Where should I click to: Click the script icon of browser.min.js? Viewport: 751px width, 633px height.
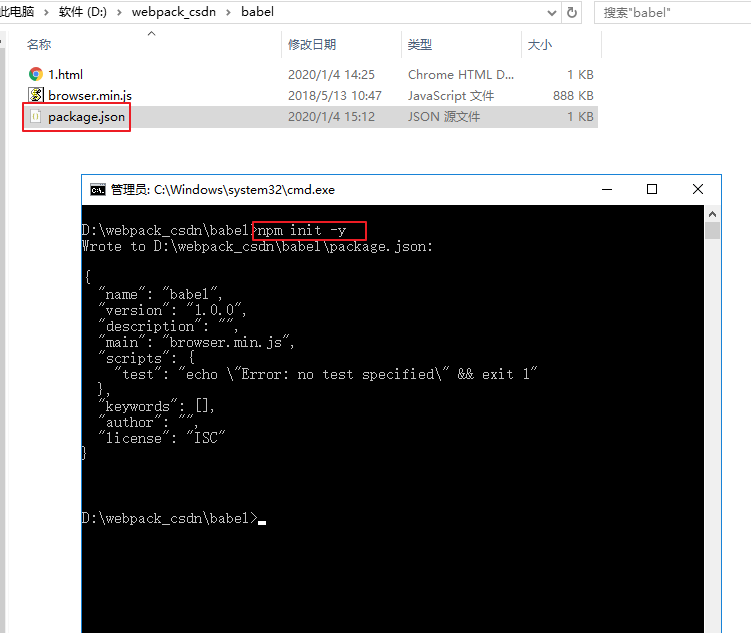click(35, 95)
